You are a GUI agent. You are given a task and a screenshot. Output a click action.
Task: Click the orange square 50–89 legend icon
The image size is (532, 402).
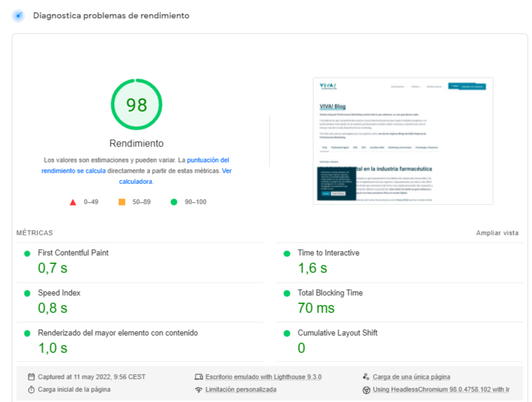coord(122,202)
